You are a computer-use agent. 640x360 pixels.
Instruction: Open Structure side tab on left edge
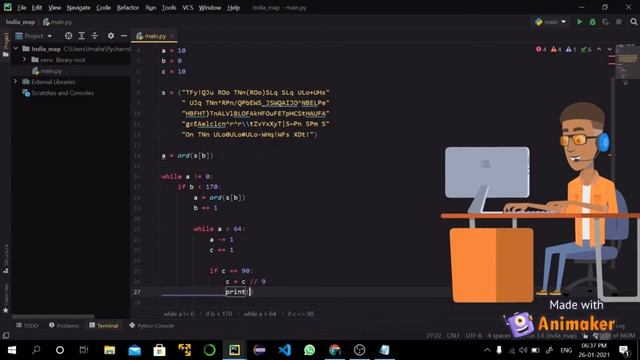tap(6, 258)
